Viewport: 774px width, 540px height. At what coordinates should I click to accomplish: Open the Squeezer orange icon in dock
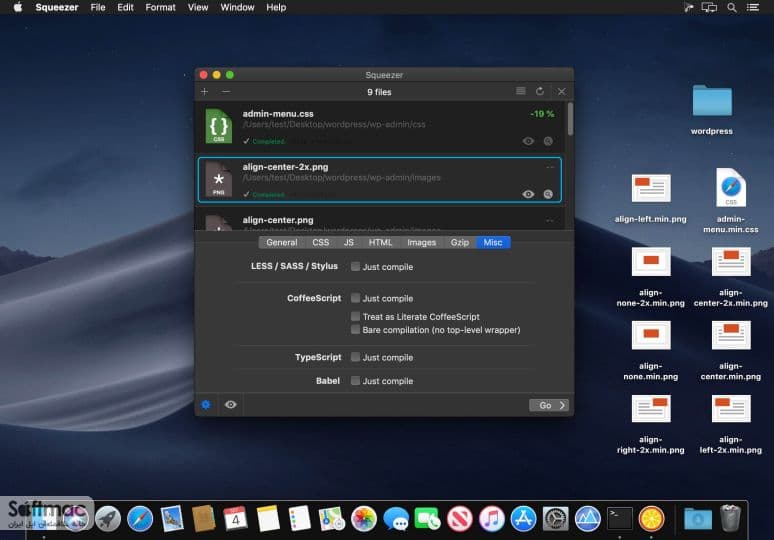coord(652,519)
